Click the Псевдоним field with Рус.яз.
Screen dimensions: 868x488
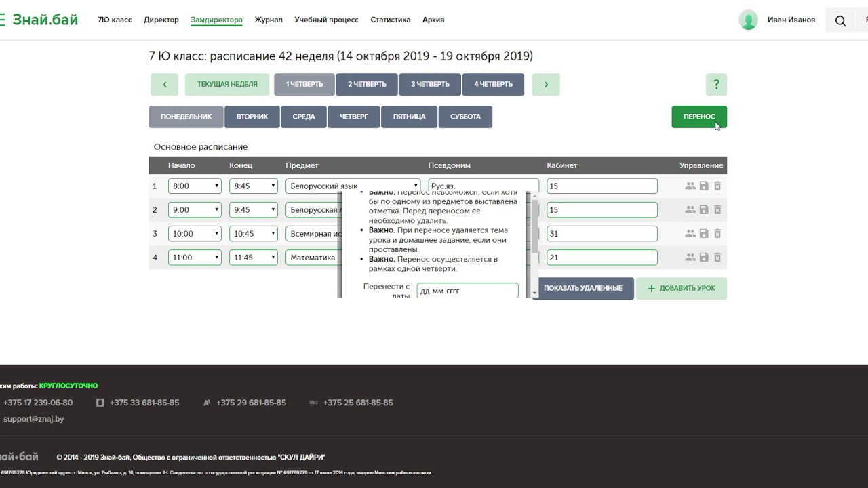click(484, 186)
